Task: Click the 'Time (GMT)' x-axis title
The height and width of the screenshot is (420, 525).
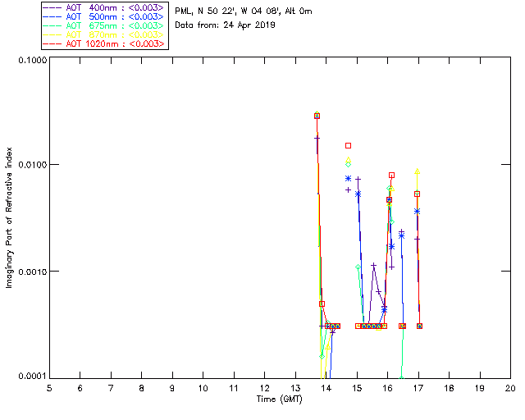Action: click(x=280, y=398)
